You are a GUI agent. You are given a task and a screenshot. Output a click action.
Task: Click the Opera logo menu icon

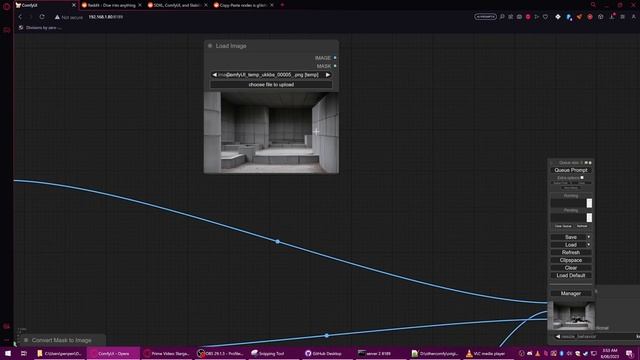tap(7, 6)
